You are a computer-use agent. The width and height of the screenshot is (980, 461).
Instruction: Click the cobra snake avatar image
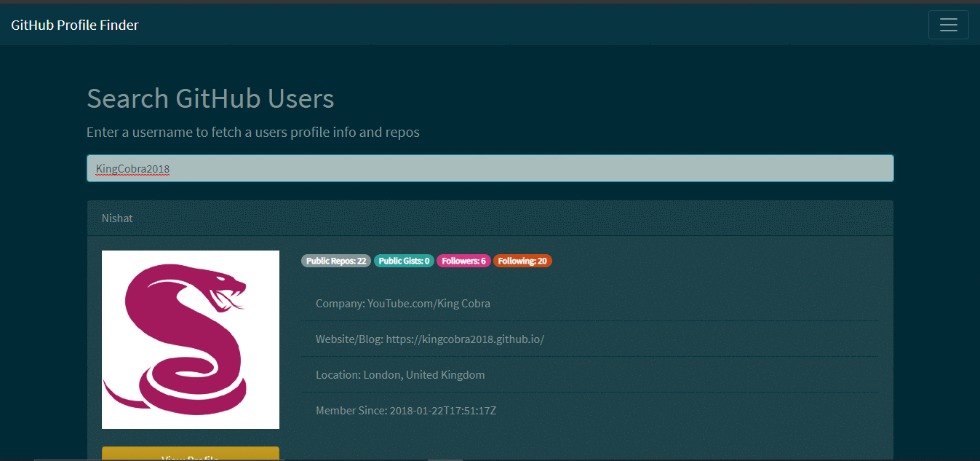point(191,339)
